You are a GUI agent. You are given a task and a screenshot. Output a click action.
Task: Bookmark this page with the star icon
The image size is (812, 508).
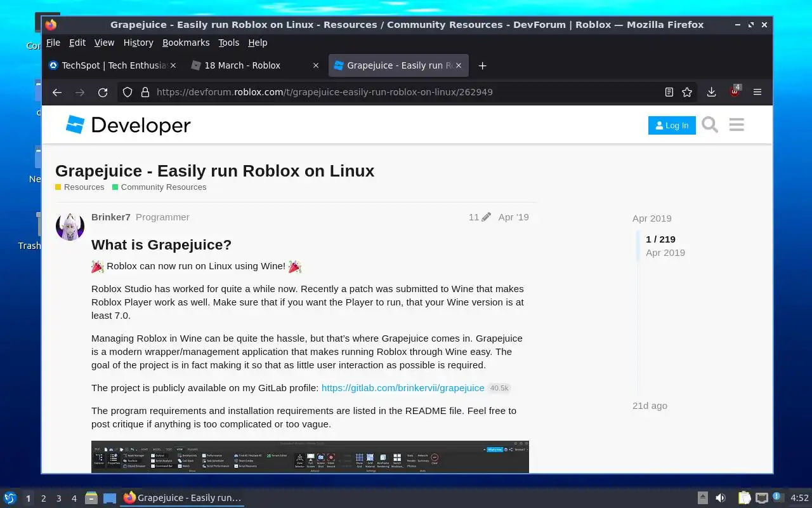point(686,92)
